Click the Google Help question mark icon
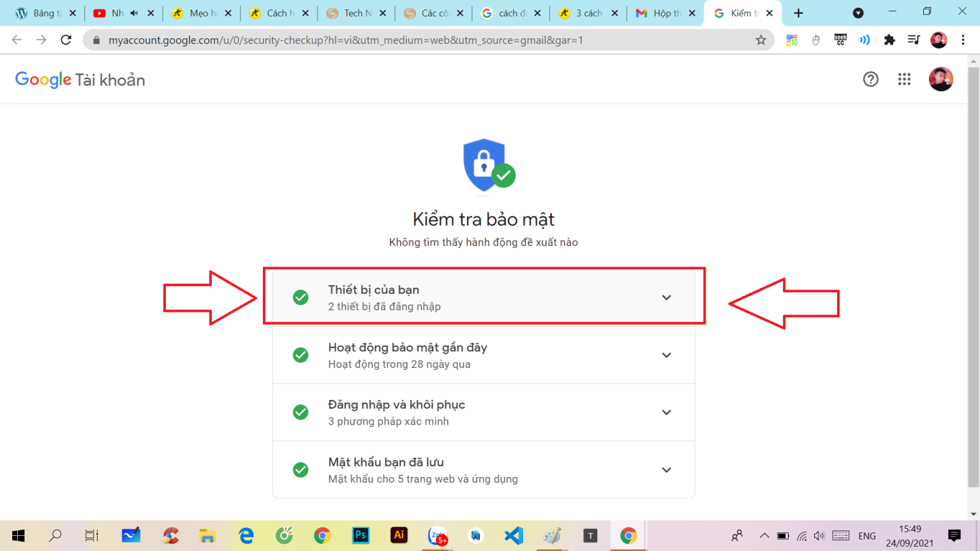This screenshot has height=551, width=980. coord(870,79)
